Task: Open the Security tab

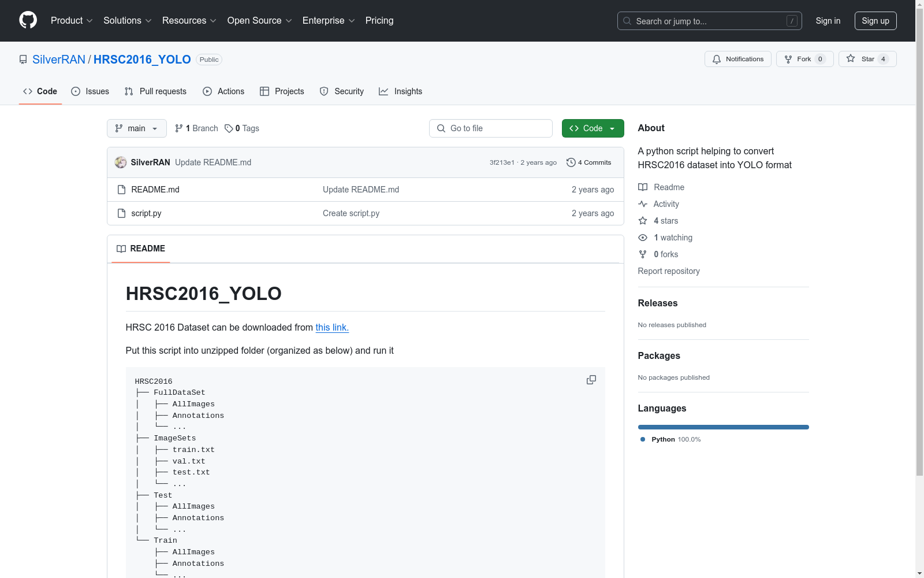Action: (342, 91)
